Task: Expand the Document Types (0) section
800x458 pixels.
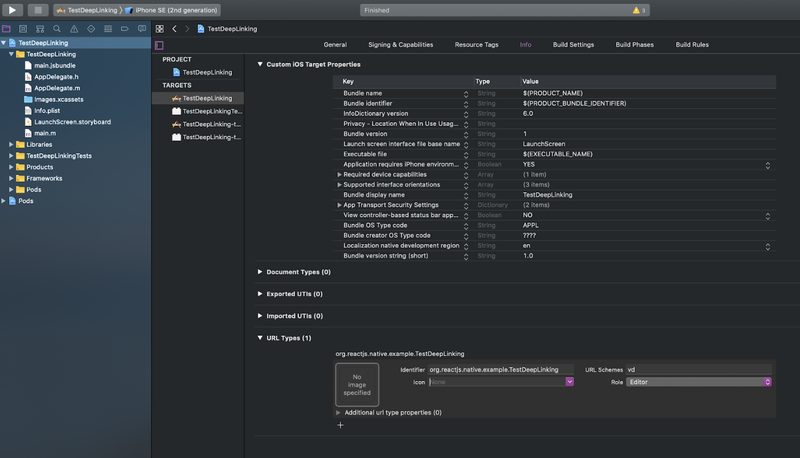Action: [260, 272]
